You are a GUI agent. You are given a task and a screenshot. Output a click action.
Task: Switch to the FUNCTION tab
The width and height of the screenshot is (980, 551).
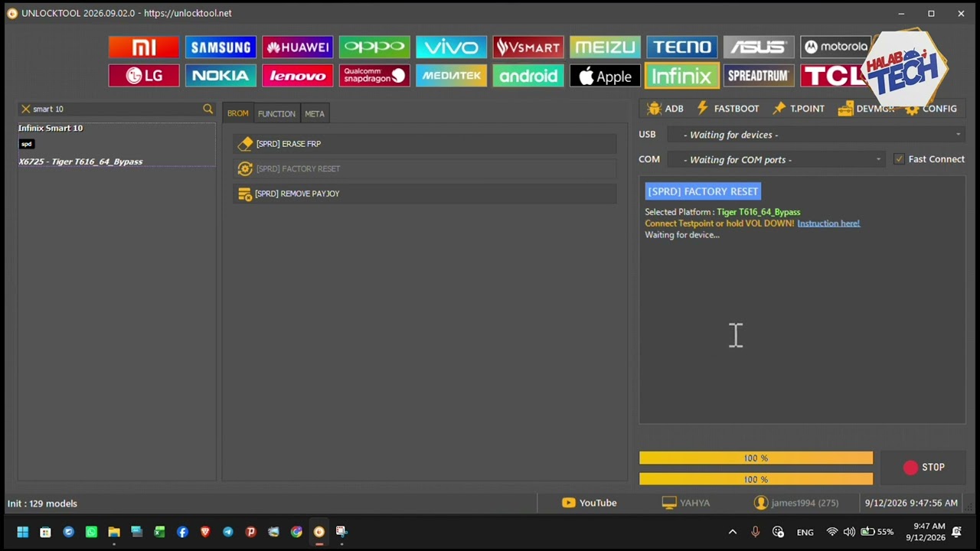[x=276, y=113]
